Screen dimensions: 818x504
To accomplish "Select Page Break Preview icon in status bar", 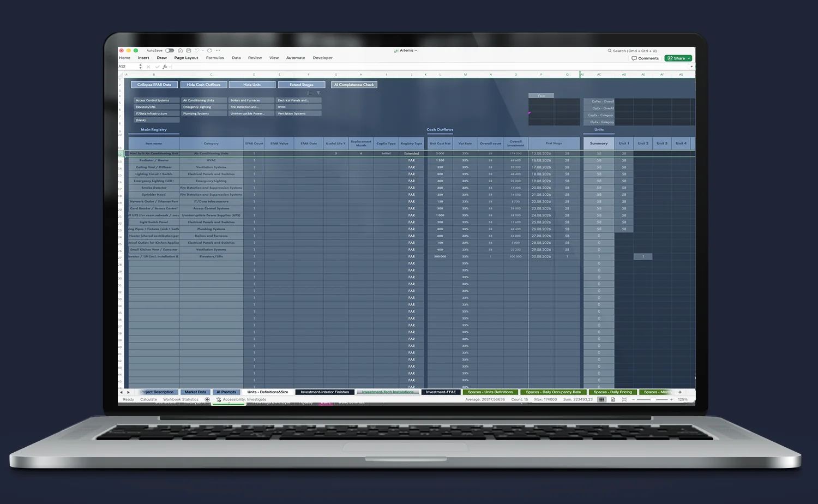I will (624, 400).
